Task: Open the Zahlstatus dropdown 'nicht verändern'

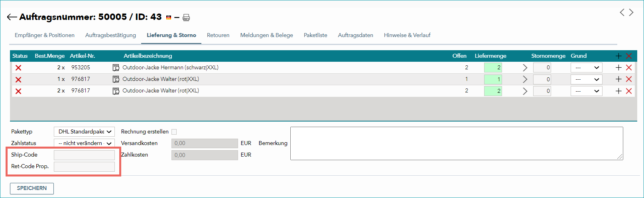Action: point(84,143)
